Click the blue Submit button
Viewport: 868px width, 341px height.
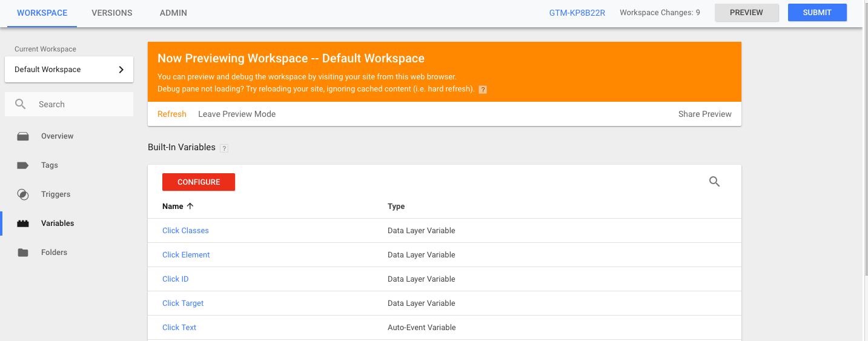click(x=817, y=13)
